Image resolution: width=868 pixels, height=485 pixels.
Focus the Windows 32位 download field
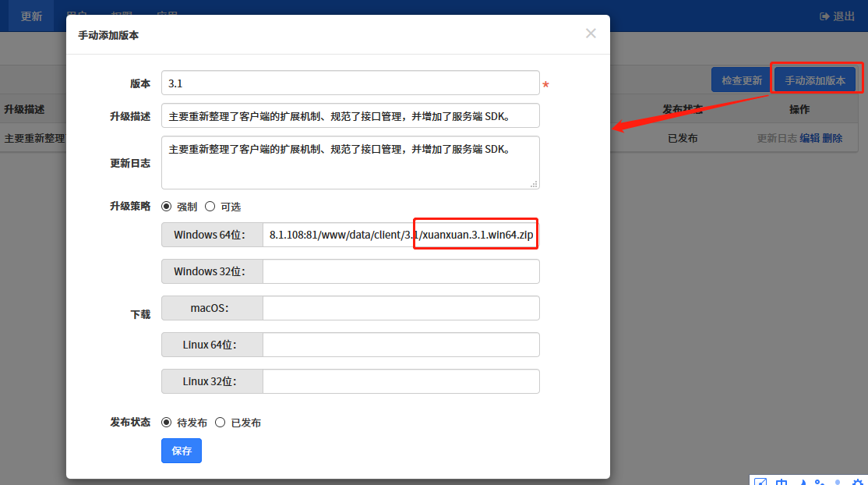tap(400, 271)
